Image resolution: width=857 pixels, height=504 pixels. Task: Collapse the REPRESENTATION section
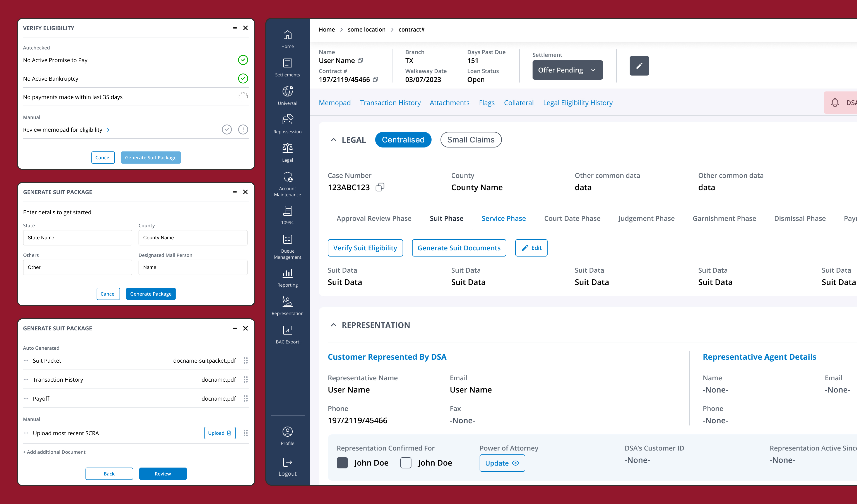pos(333,325)
